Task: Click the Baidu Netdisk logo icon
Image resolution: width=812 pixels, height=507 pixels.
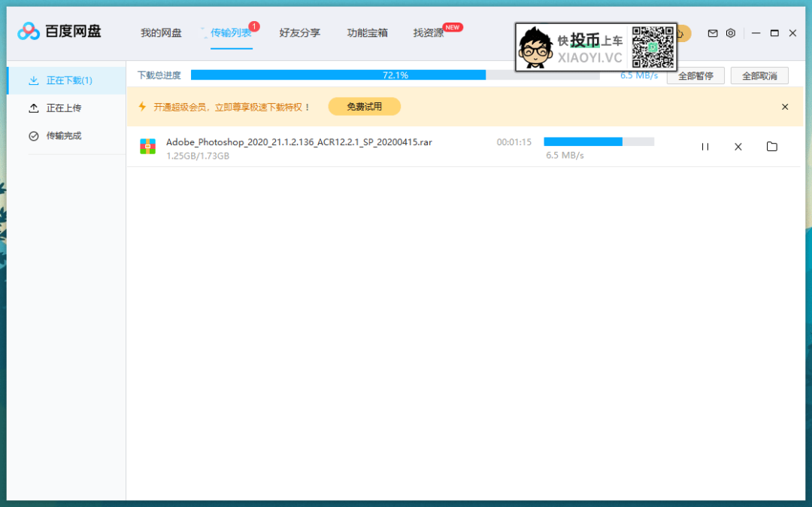Action: [28, 31]
